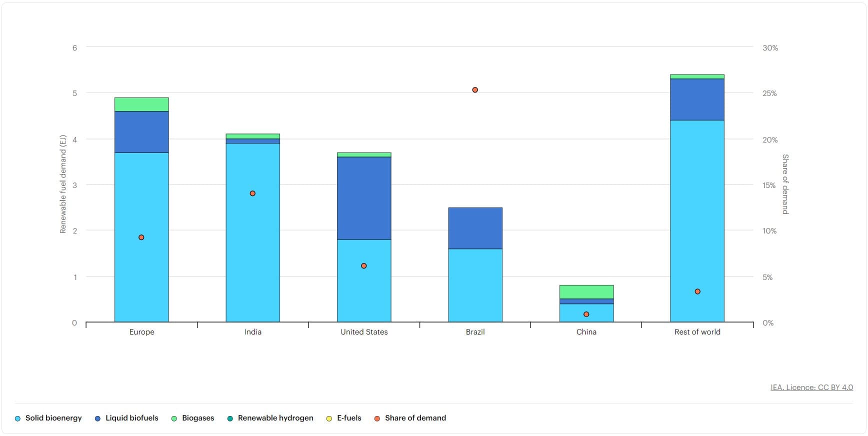This screenshot has height=436, width=868.
Task: Hide the Biogases series via legend
Action: [197, 418]
